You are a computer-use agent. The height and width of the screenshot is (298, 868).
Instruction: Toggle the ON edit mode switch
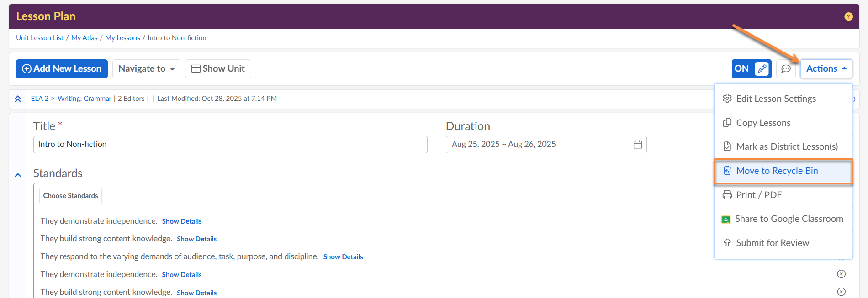coord(751,69)
